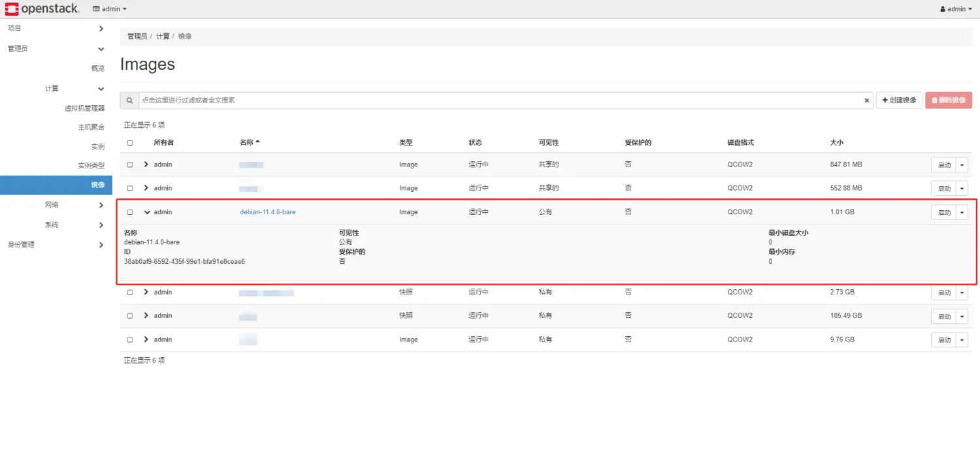Open the admin user menu at top right
This screenshot has height=474, width=980.
pos(956,8)
